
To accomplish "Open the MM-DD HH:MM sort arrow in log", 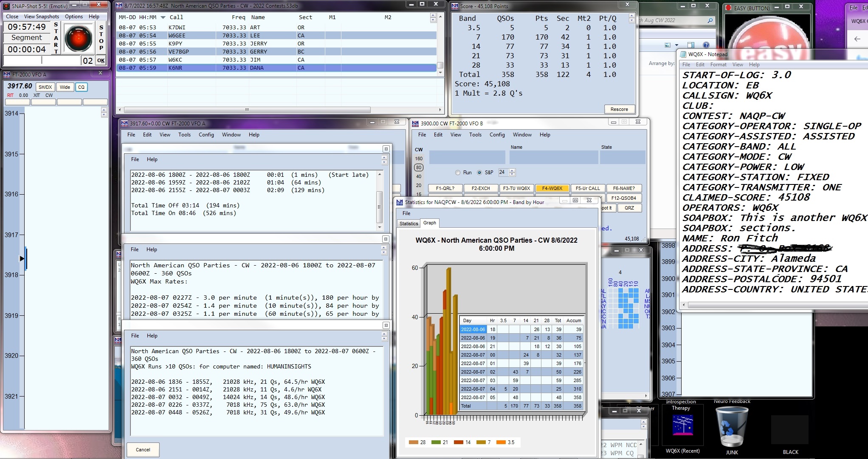I will (x=163, y=18).
